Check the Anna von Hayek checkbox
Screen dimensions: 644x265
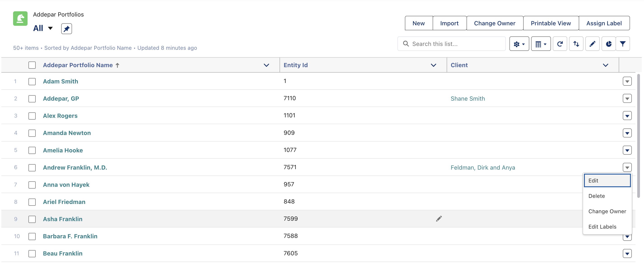click(32, 185)
